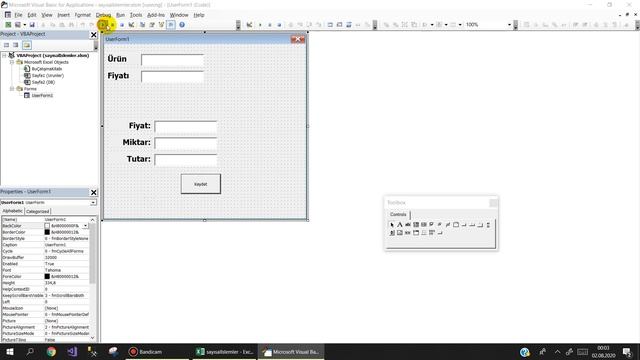Screen dimensions: 640x360
Task: Select the SpinButton tool in Toolbox
Action: 392,233
